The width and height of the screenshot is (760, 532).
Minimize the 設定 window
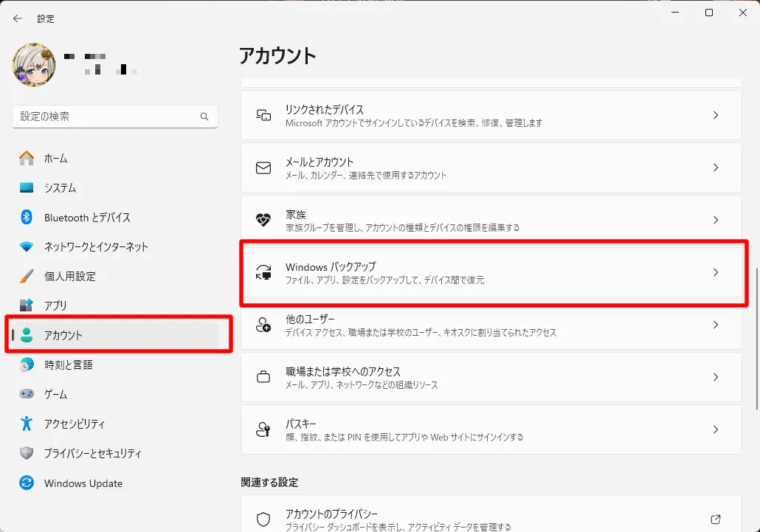[675, 13]
